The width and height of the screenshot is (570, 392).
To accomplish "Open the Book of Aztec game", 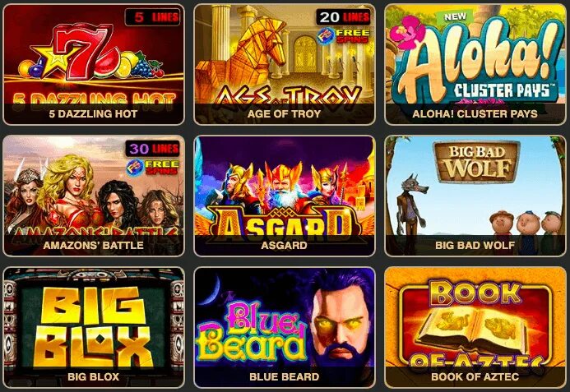I will point(475,327).
